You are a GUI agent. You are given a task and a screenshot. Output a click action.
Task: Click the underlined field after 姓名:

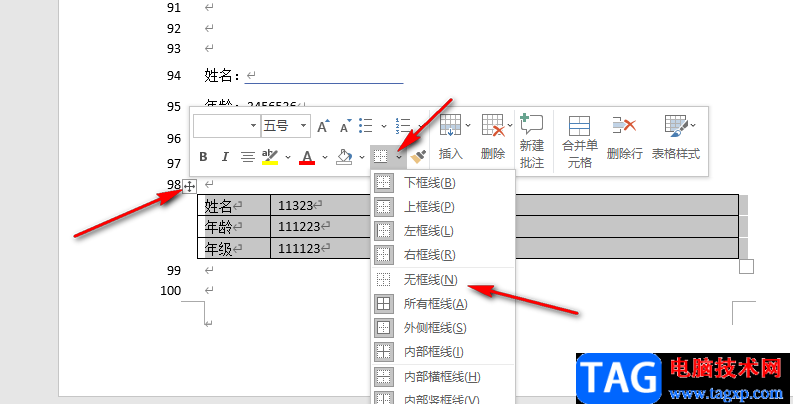click(x=324, y=76)
